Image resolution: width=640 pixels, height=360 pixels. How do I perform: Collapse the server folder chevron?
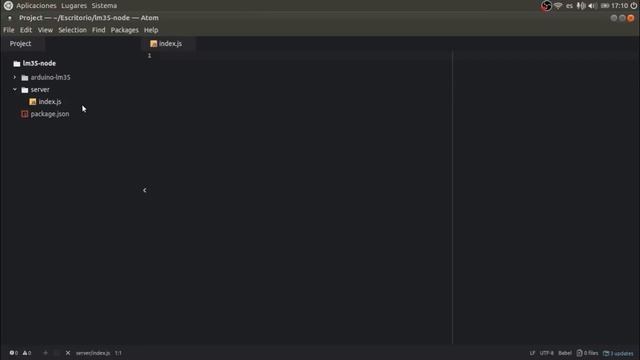(x=15, y=89)
